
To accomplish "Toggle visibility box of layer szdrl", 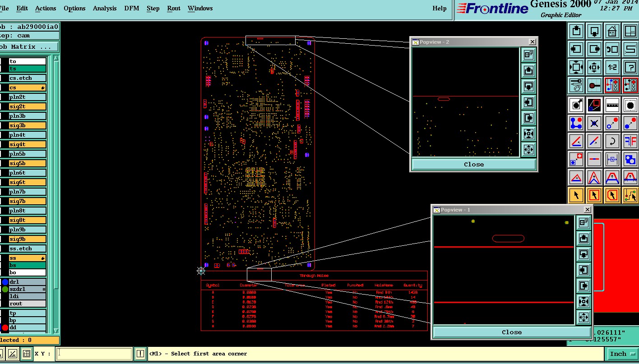I will click(x=5, y=290).
